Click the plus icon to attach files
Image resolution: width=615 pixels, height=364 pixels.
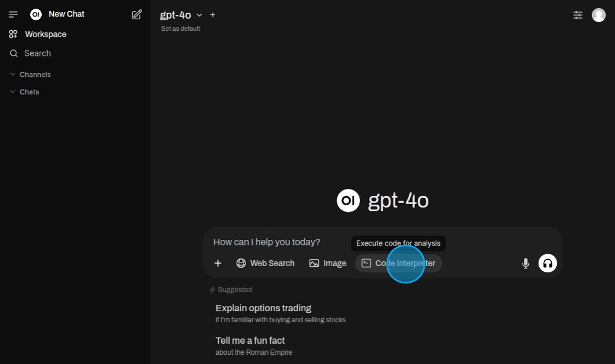[x=218, y=264]
